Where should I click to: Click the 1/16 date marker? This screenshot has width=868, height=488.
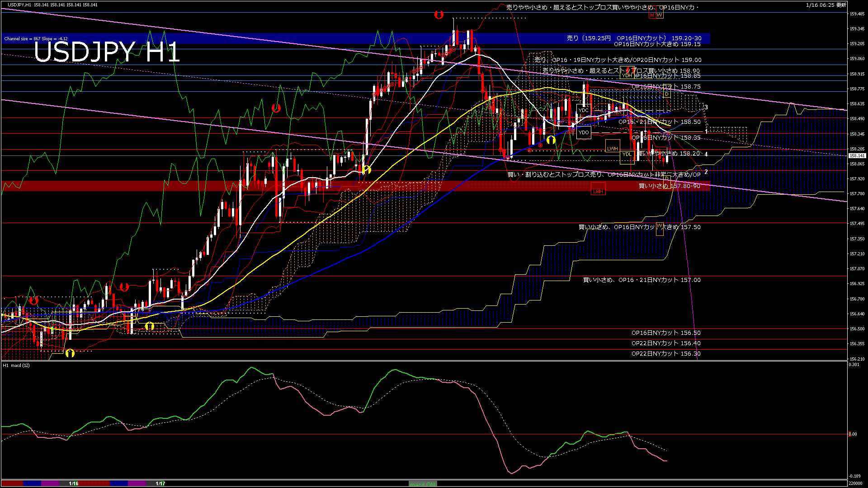click(x=74, y=483)
